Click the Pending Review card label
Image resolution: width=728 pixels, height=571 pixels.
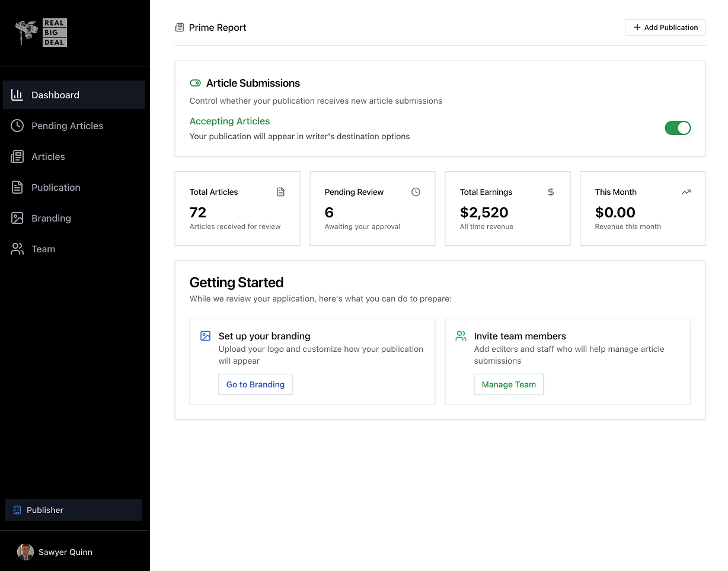[354, 192]
